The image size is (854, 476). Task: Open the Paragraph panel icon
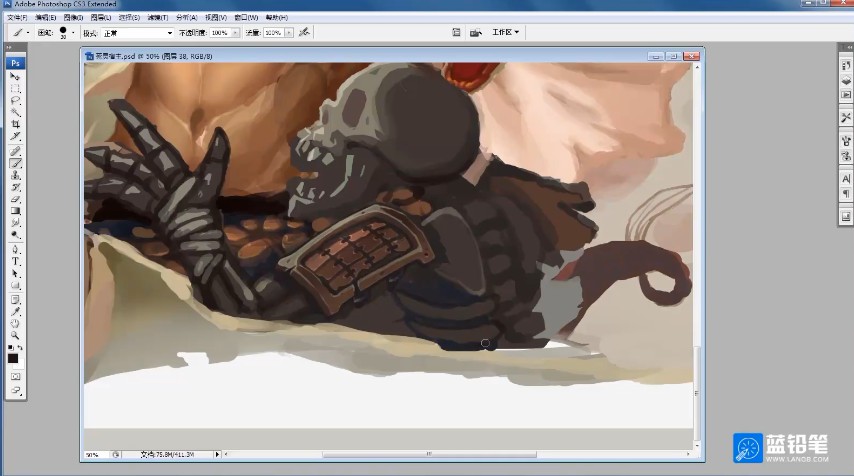click(x=846, y=194)
